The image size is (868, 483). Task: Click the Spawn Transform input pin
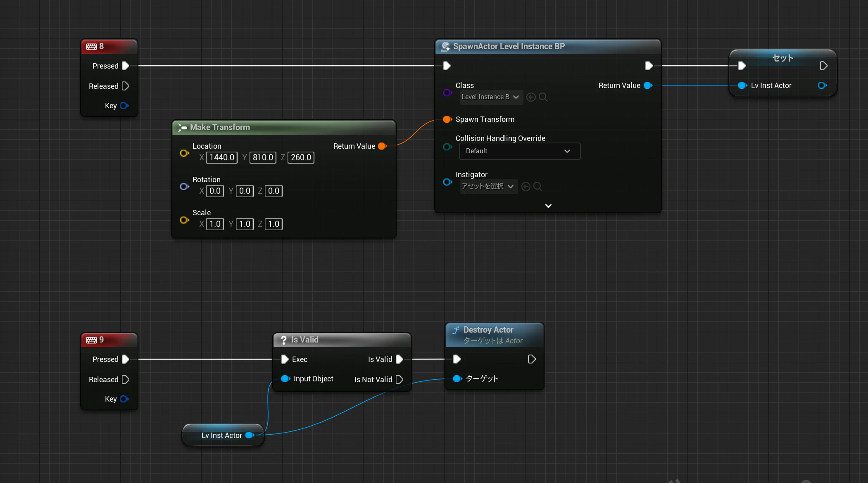[x=447, y=119]
